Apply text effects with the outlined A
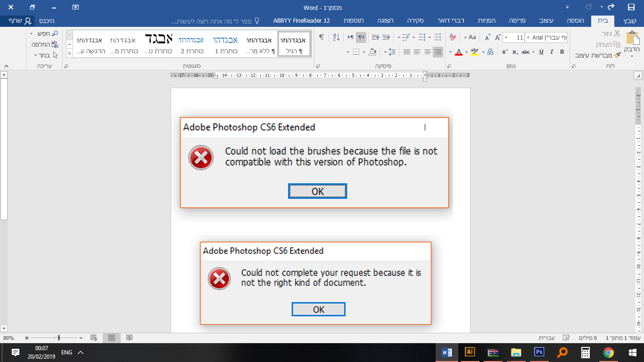The width and height of the screenshot is (644, 362). point(490,52)
